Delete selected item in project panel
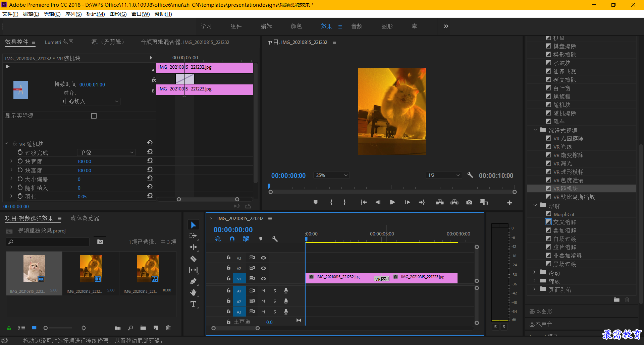The width and height of the screenshot is (644, 345). coord(168,328)
